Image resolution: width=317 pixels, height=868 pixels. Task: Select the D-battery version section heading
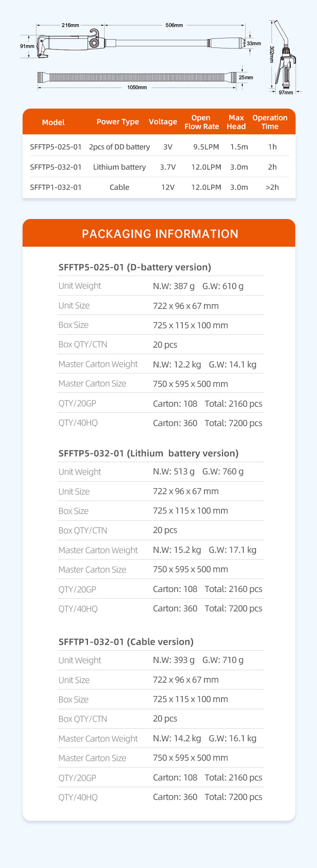(x=135, y=267)
